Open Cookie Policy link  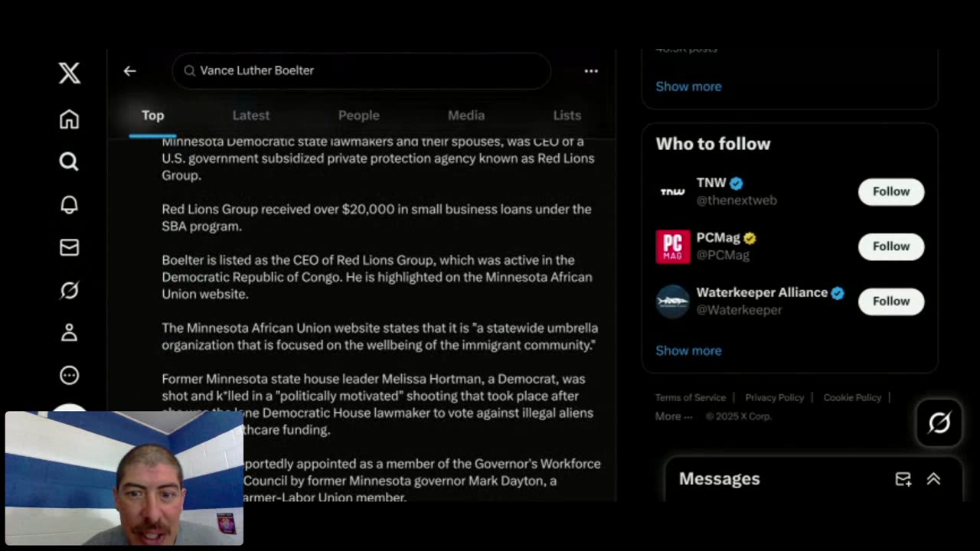coord(852,398)
